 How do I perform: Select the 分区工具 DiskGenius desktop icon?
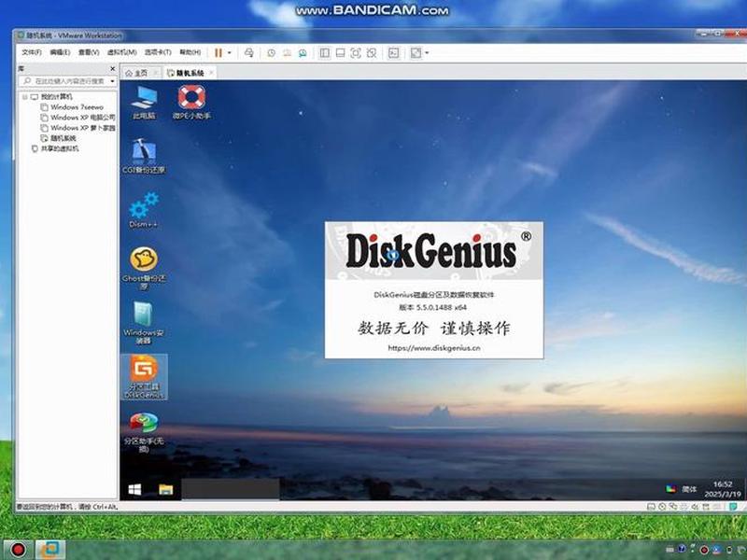[x=144, y=377]
